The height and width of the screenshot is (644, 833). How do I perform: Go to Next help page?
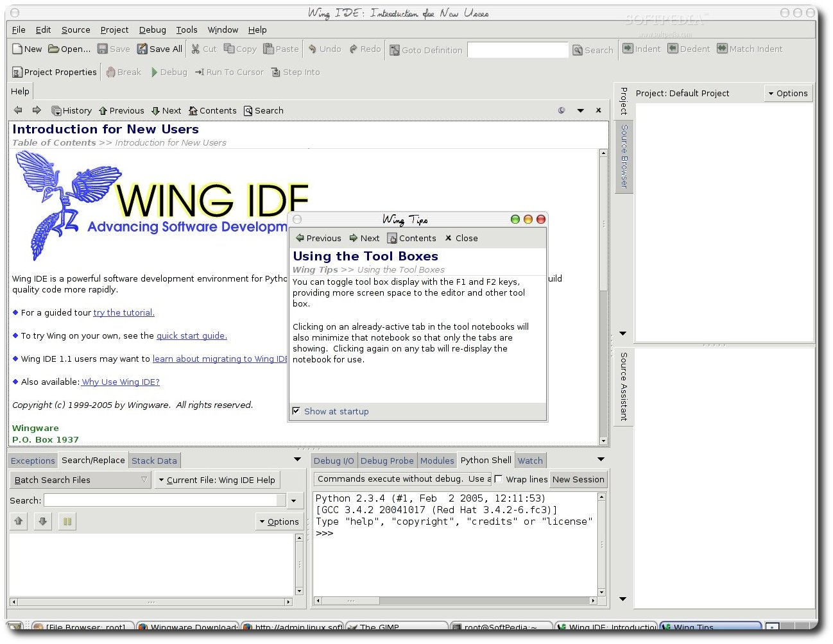tap(166, 111)
